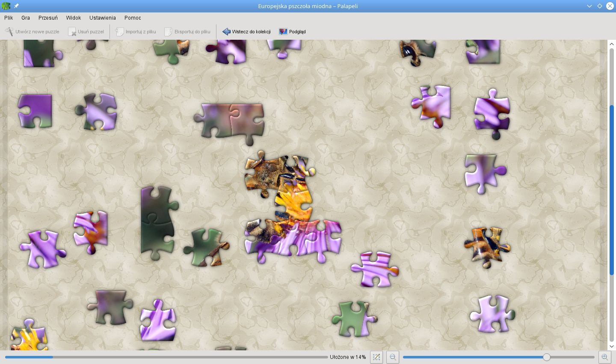Click the 'Ułożone w 14%' status text
Screen dimensions: 616x364
pyautogui.click(x=348, y=357)
